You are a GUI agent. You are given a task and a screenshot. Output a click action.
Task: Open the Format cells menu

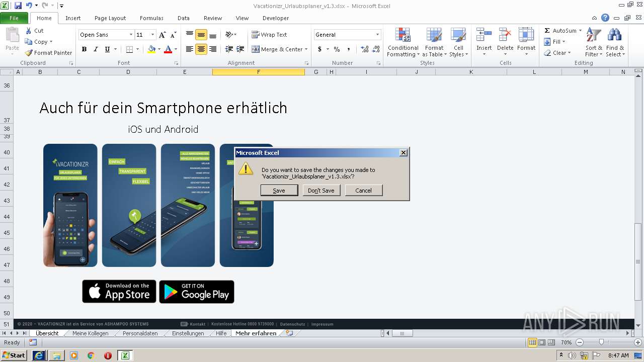[x=526, y=42]
